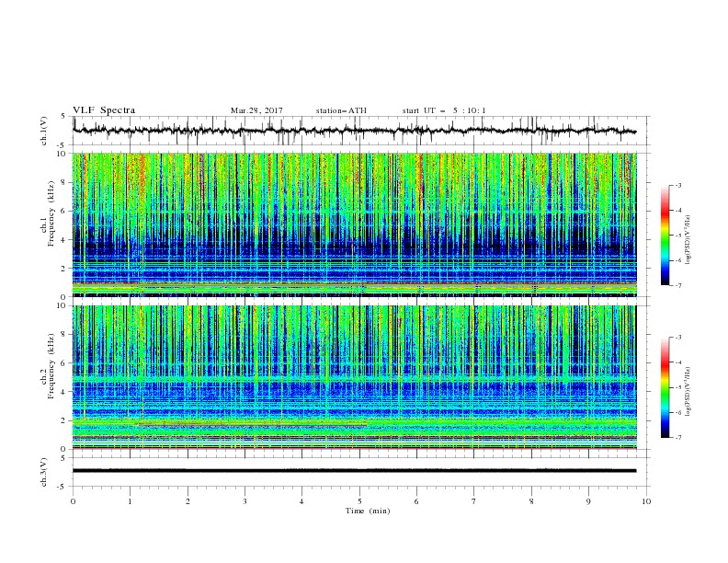Click the "8" kHz tick on ch.2 axis

63,335
